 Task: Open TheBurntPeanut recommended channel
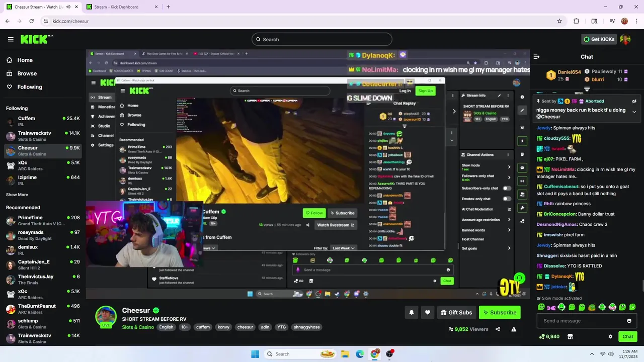pyautogui.click(x=43, y=309)
